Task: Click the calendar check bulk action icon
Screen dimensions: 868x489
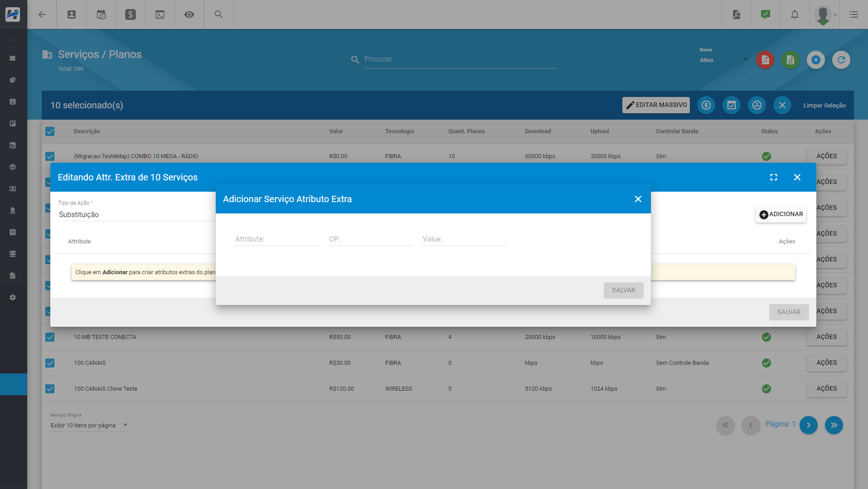Action: coord(732,105)
